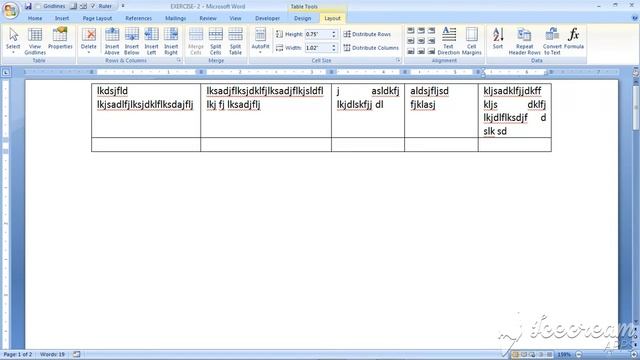Align text bottom center in cell

[x=421, y=51]
